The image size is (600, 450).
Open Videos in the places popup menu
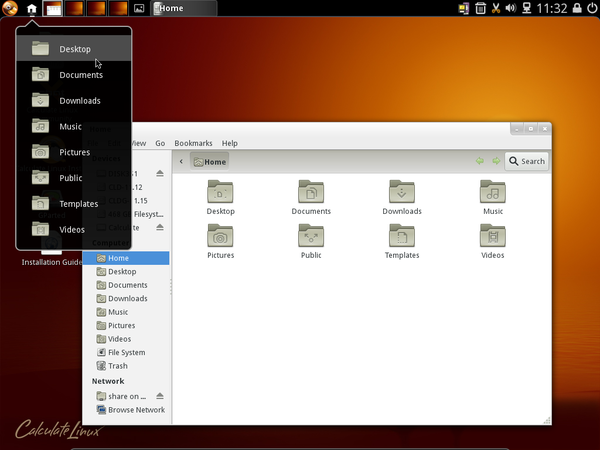click(73, 229)
